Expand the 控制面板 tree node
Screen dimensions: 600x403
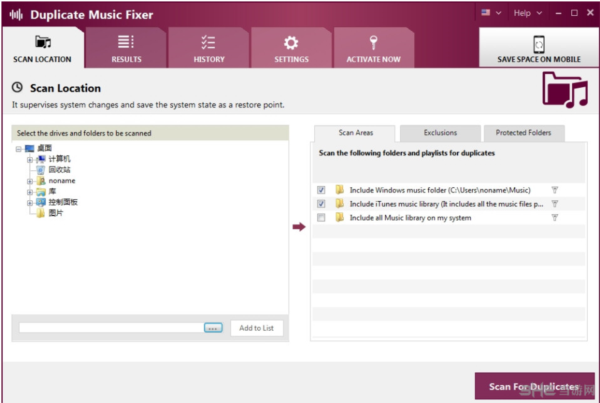coord(29,203)
